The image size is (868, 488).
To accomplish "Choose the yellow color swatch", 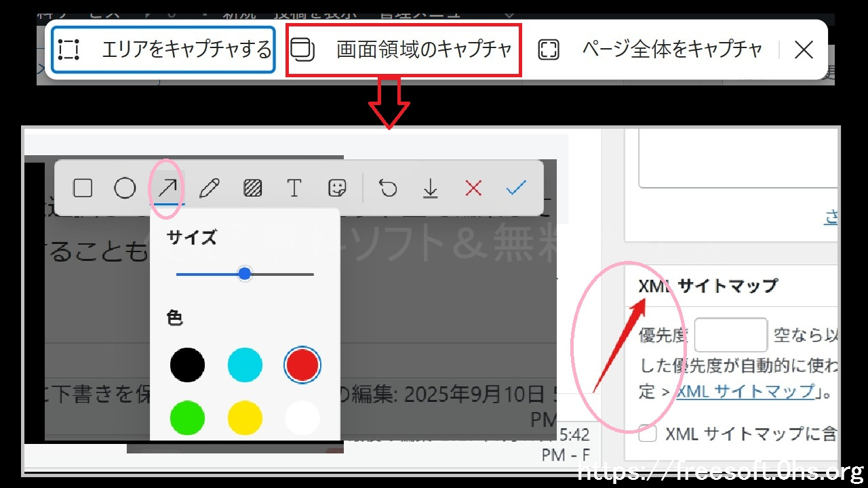I will point(245,418).
